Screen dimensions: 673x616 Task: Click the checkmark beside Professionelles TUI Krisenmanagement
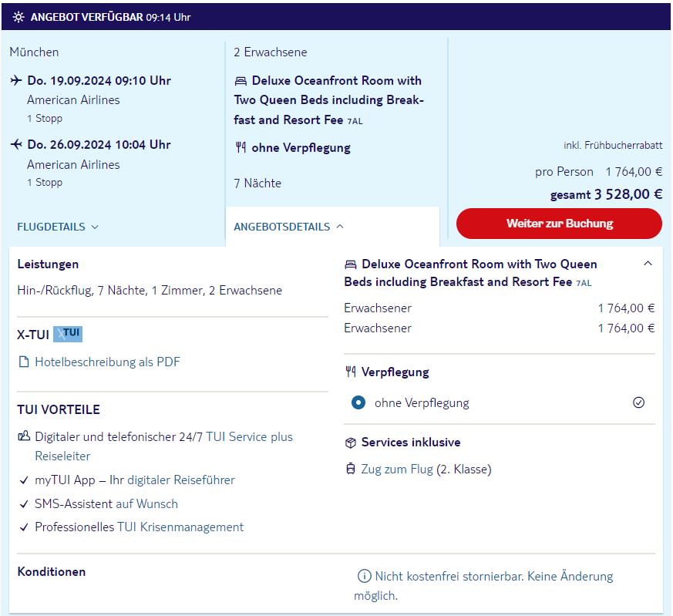coord(24,527)
